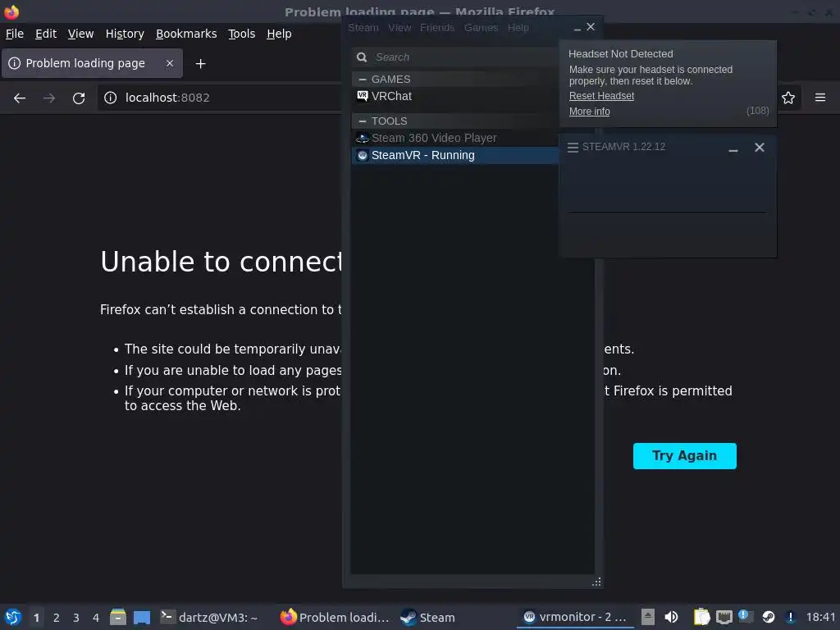This screenshot has width=840, height=630.
Task: Click the site info icon in the address bar
Action: [x=111, y=98]
